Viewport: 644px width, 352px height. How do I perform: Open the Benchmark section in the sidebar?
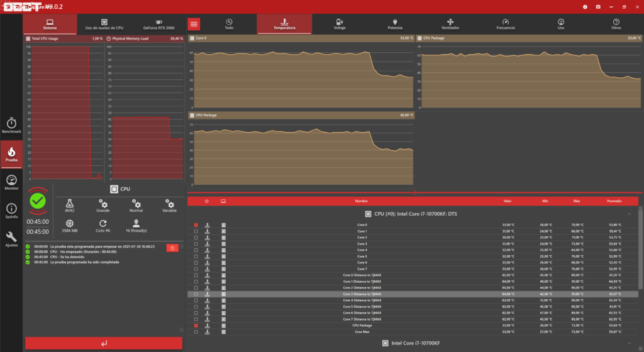(11, 126)
